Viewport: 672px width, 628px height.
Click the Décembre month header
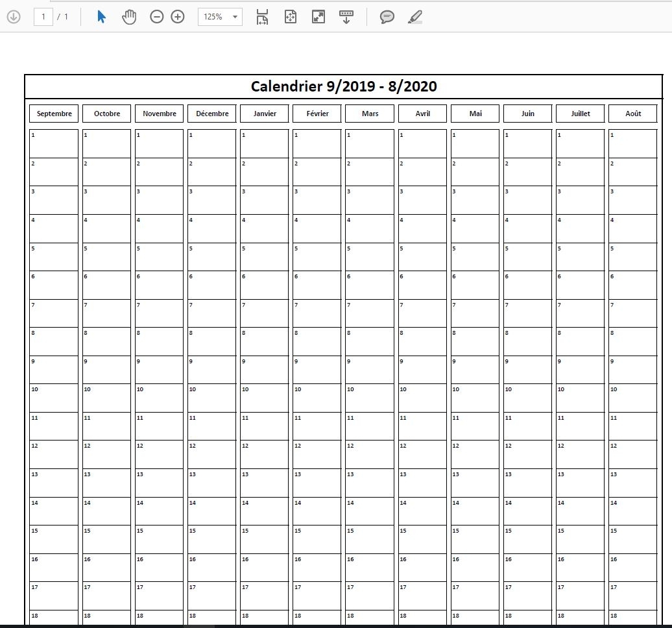click(212, 114)
